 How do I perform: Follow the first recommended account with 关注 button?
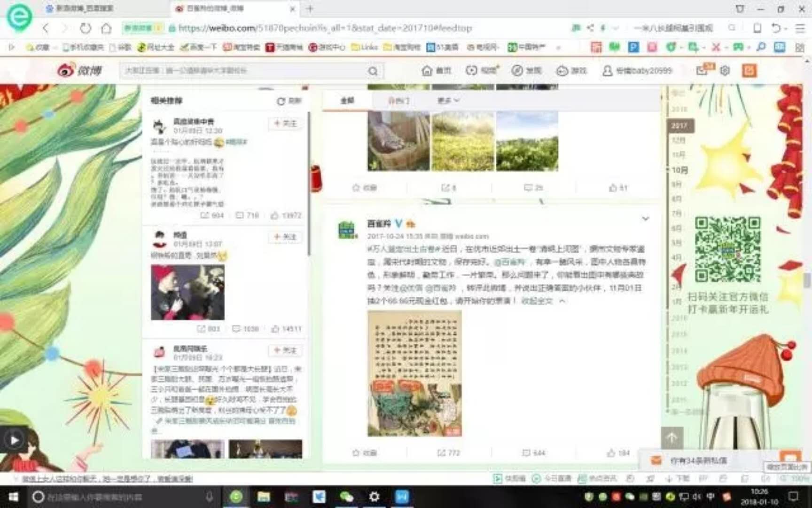click(285, 123)
